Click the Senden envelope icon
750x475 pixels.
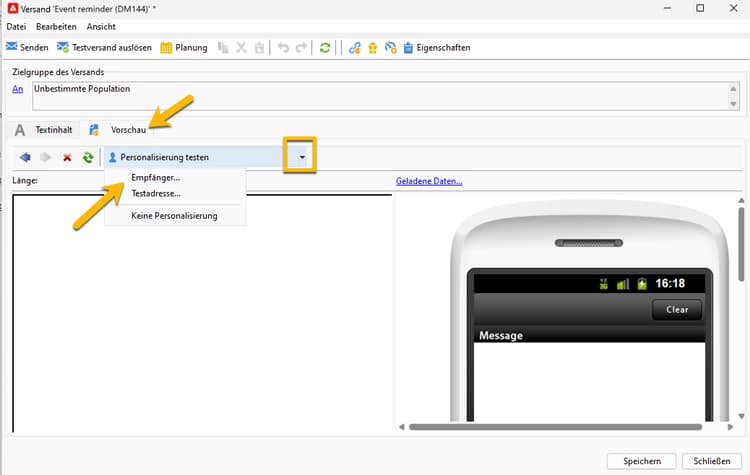tap(11, 47)
